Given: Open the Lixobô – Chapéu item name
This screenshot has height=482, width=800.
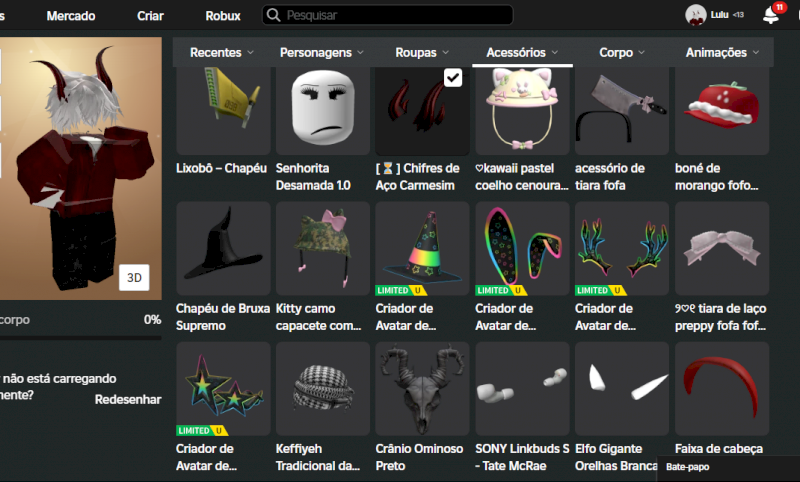Looking at the screenshot, I should pyautogui.click(x=221, y=168).
